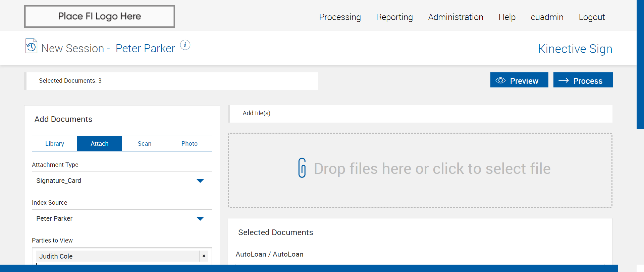Click the info icon beside Peter Parker

pyautogui.click(x=185, y=45)
